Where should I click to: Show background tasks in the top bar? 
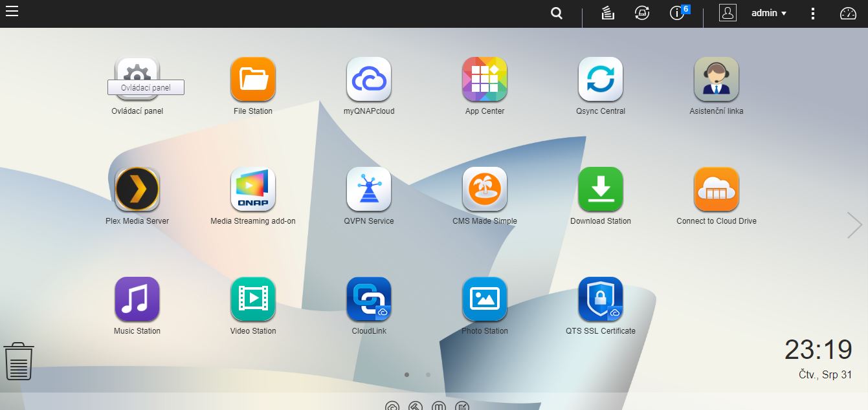(608, 14)
